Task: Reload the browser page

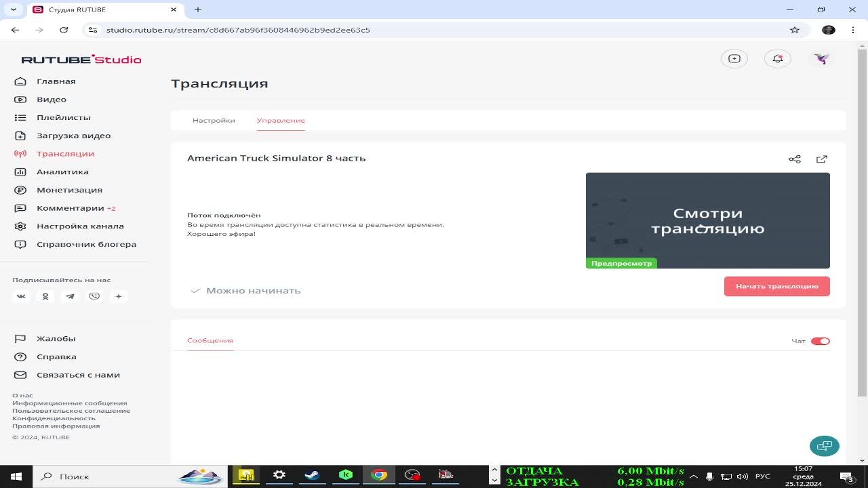Action: [64, 30]
